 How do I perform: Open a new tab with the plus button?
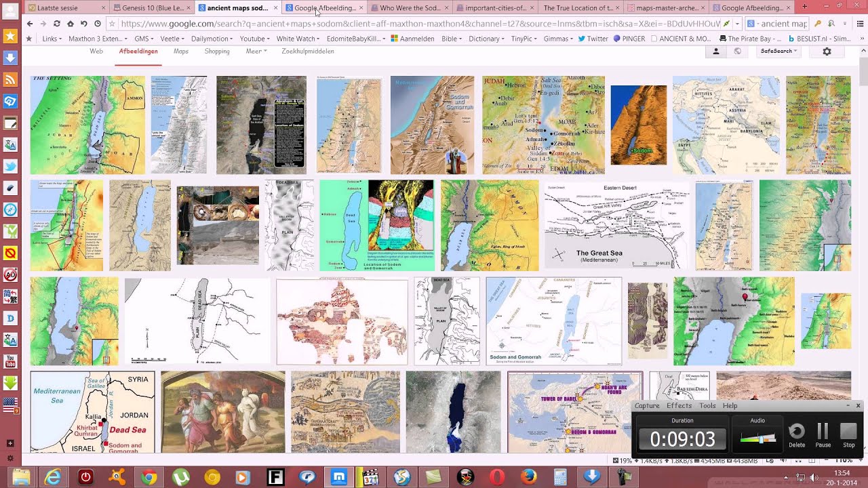805,7
